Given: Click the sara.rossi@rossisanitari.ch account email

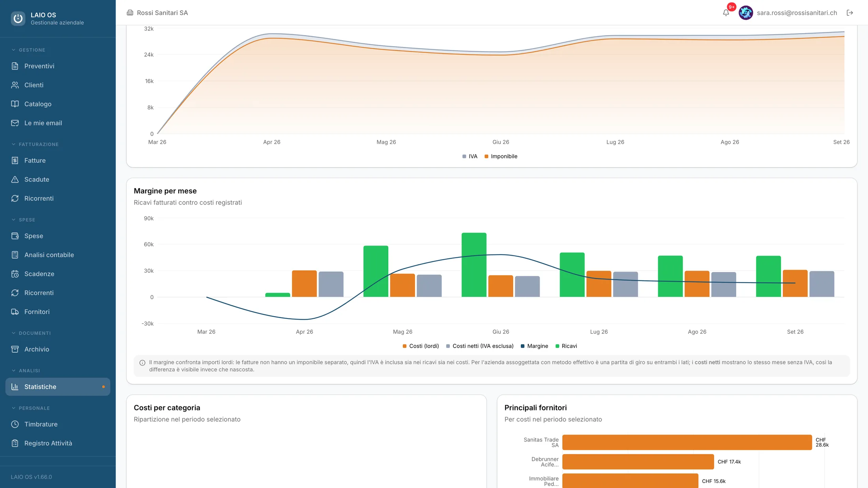Looking at the screenshot, I should (x=797, y=13).
